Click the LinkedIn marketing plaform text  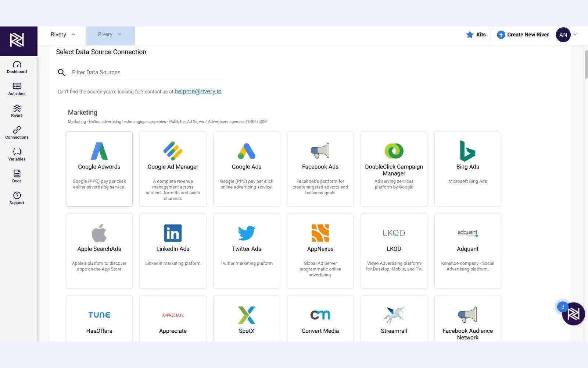[x=173, y=263]
